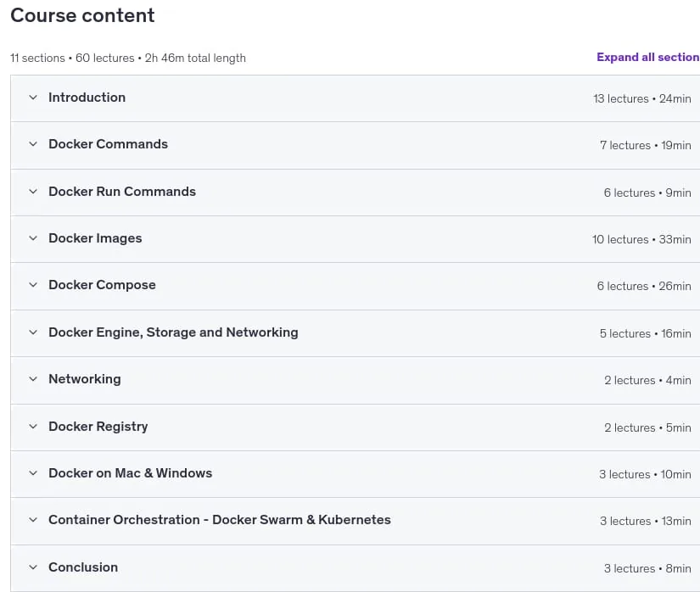Click the '7 lectures • 19min' label

click(x=646, y=145)
